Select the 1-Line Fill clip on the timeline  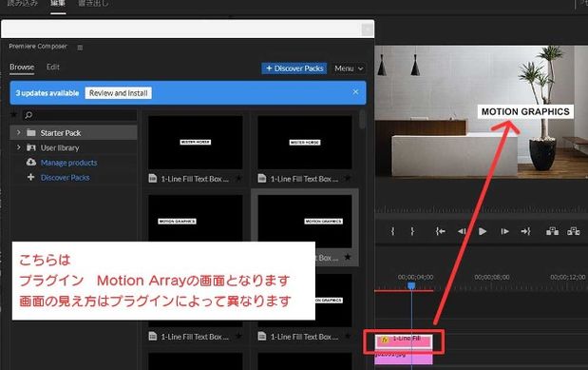point(404,341)
